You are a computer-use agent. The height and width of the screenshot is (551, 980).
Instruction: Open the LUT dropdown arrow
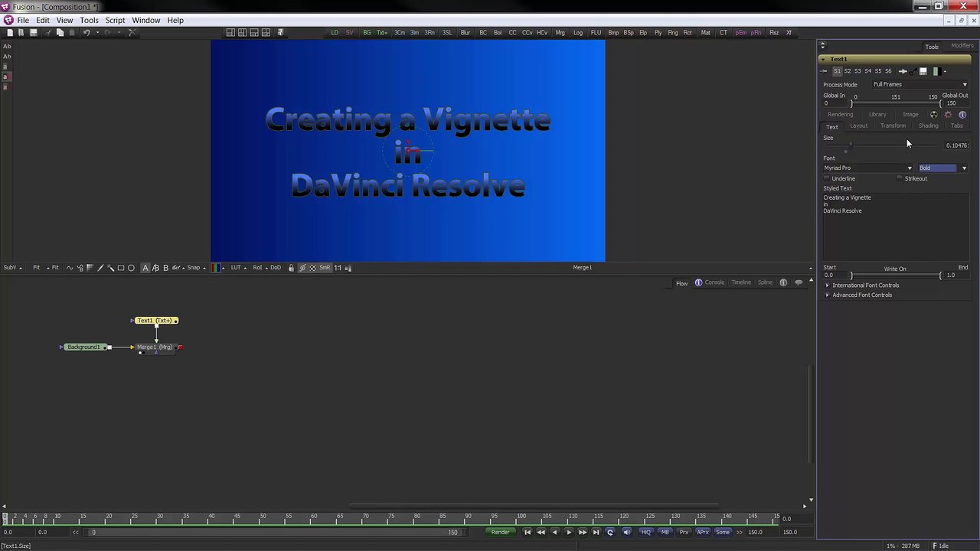click(x=247, y=268)
